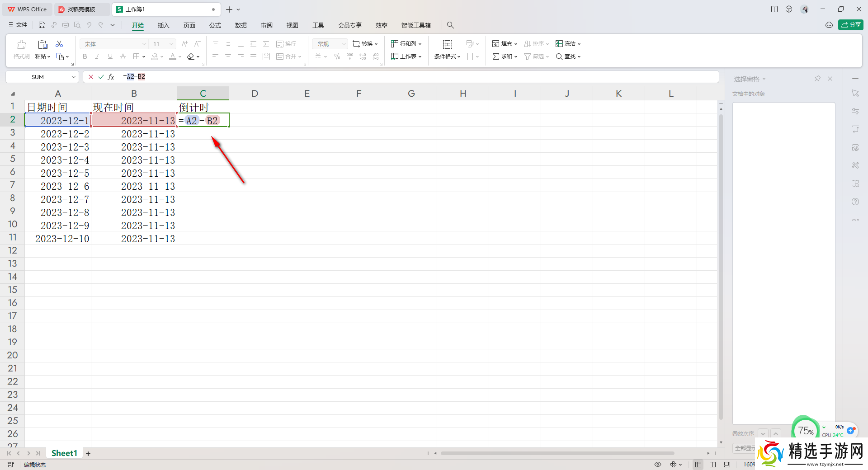868x470 pixels.
Task: Select the Sheet1 worksheet tab
Action: coord(64,453)
